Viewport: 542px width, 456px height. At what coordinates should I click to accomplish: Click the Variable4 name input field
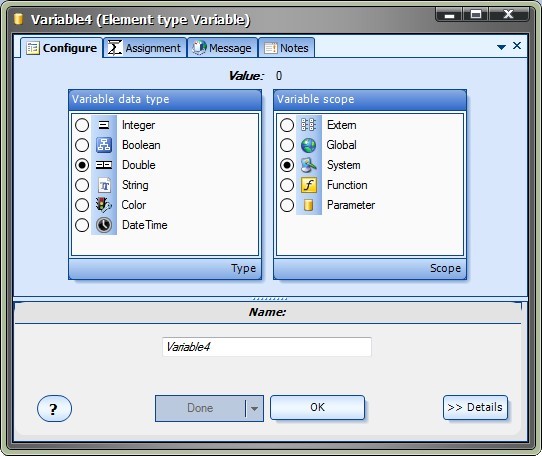click(x=267, y=347)
